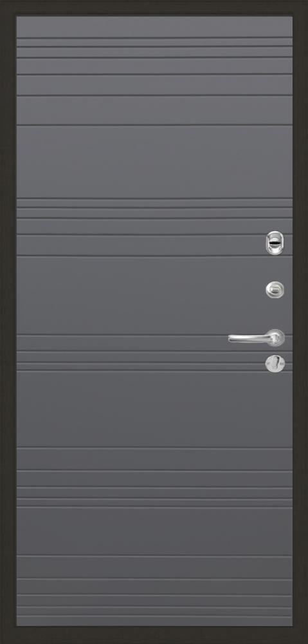
Task: Click the smooth grey panel below the handle
Action: pos(154,409)
